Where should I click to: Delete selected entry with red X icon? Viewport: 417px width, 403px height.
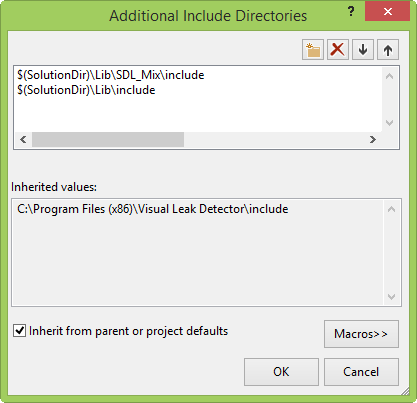pos(338,50)
